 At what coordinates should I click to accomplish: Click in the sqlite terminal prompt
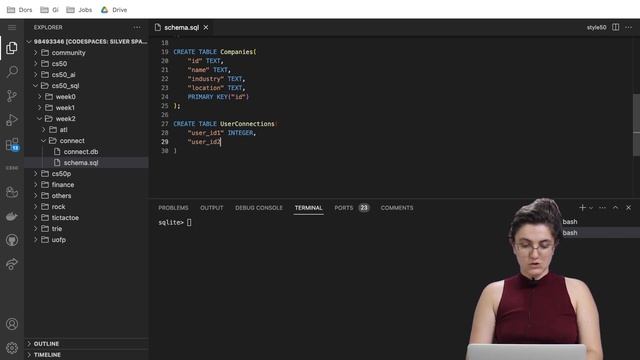coord(189,222)
